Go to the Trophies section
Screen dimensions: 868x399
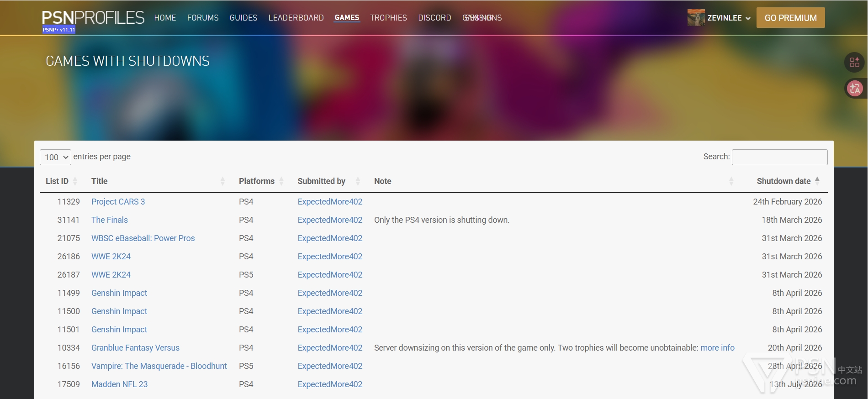click(388, 18)
